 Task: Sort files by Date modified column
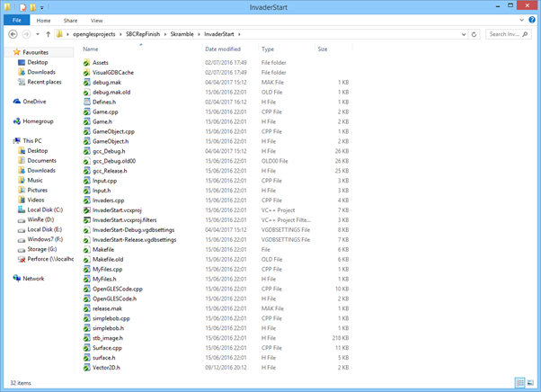click(223, 49)
